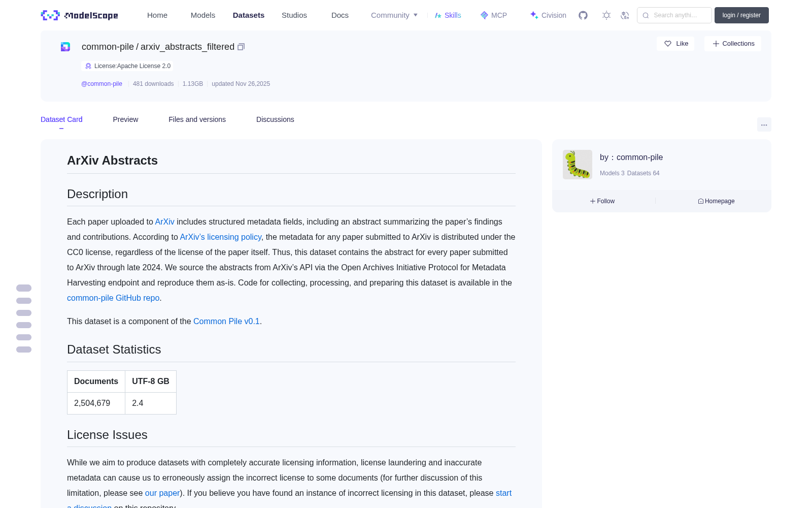
Task: Copy the dataset name with copy icon
Action: (241, 47)
